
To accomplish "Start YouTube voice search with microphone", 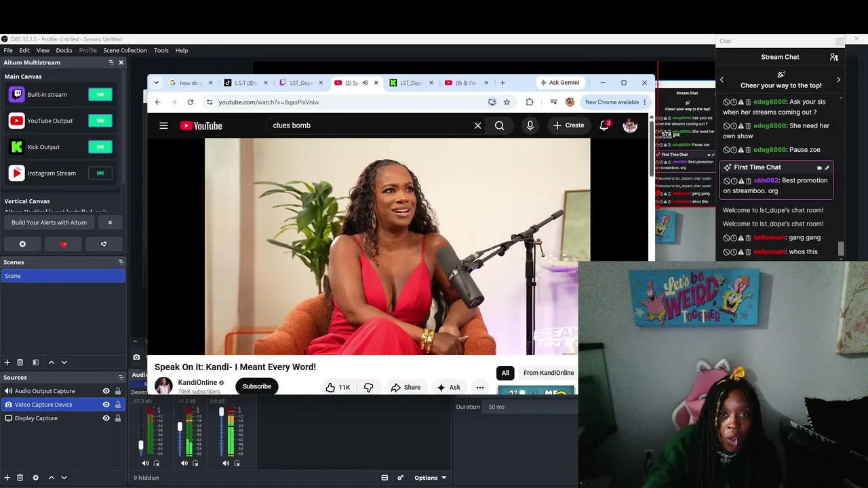I will coord(530,125).
